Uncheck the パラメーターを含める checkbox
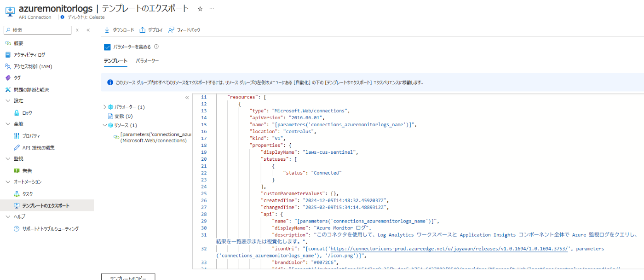This screenshot has height=280, width=644. 107,47
